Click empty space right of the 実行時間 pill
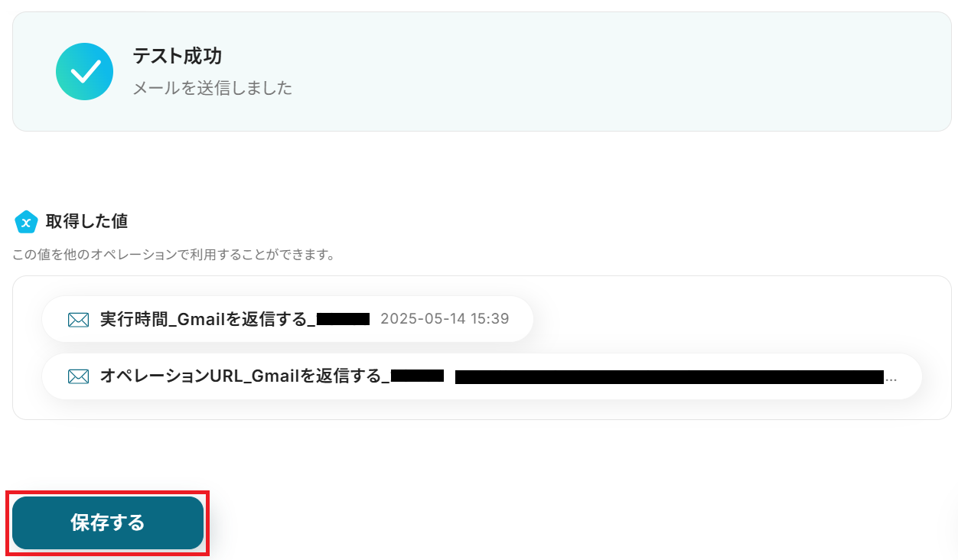Image resolution: width=958 pixels, height=560 pixels. click(x=735, y=319)
